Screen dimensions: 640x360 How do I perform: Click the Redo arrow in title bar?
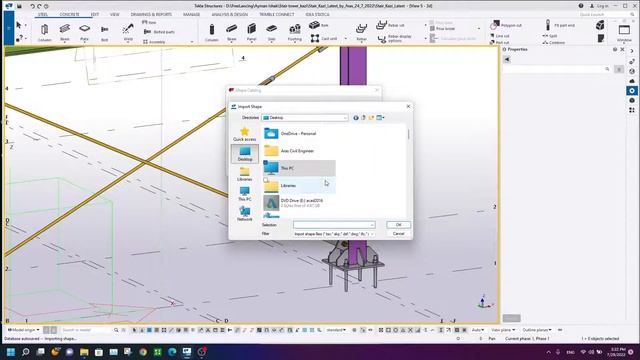[x=39, y=6]
